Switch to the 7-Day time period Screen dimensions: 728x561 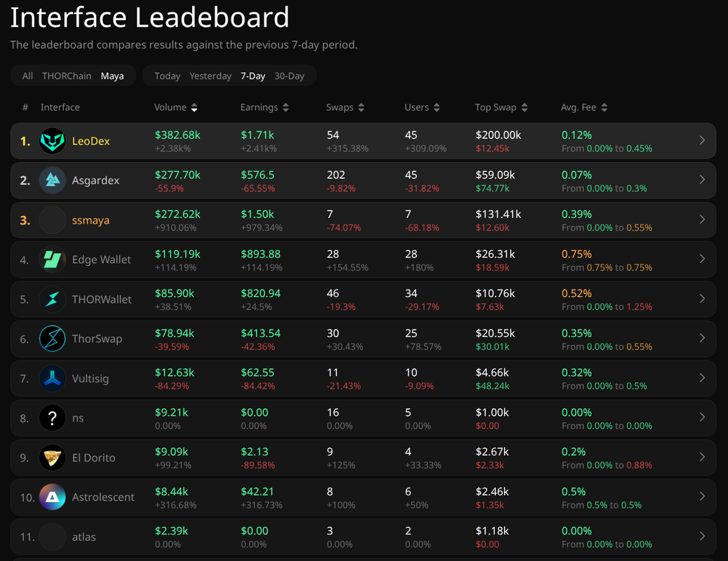[x=252, y=76]
